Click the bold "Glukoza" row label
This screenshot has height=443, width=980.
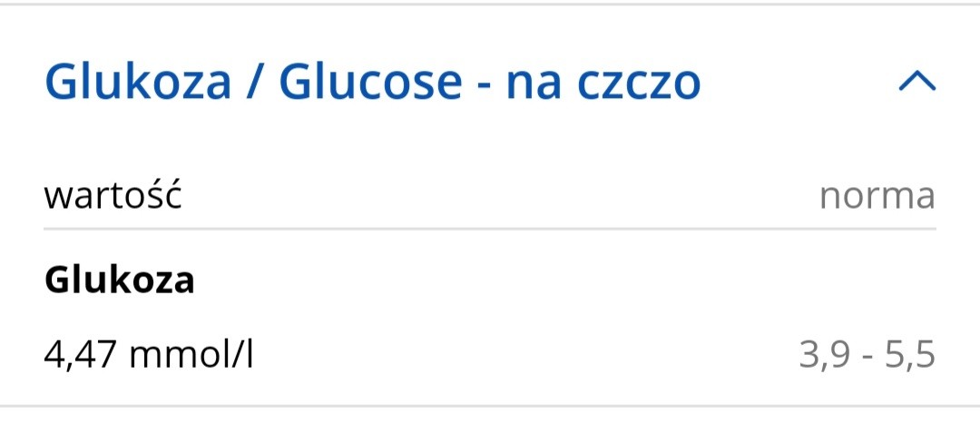coord(119,281)
